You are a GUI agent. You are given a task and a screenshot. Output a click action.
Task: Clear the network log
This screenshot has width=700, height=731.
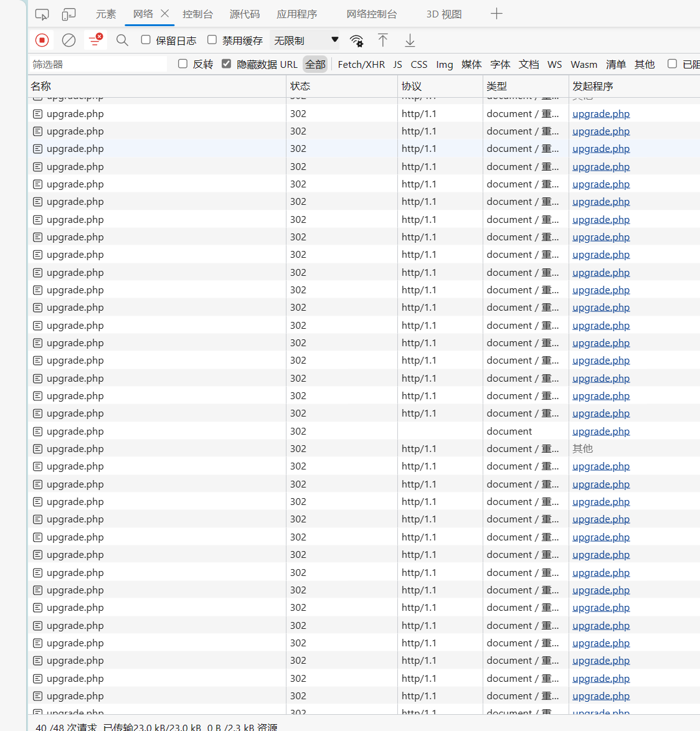pos(69,40)
